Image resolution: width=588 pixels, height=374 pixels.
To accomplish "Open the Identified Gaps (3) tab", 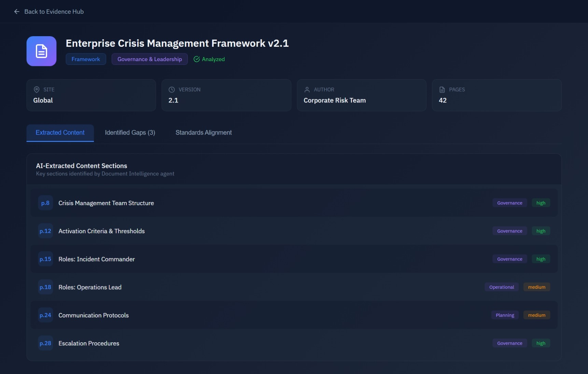I will tap(130, 133).
